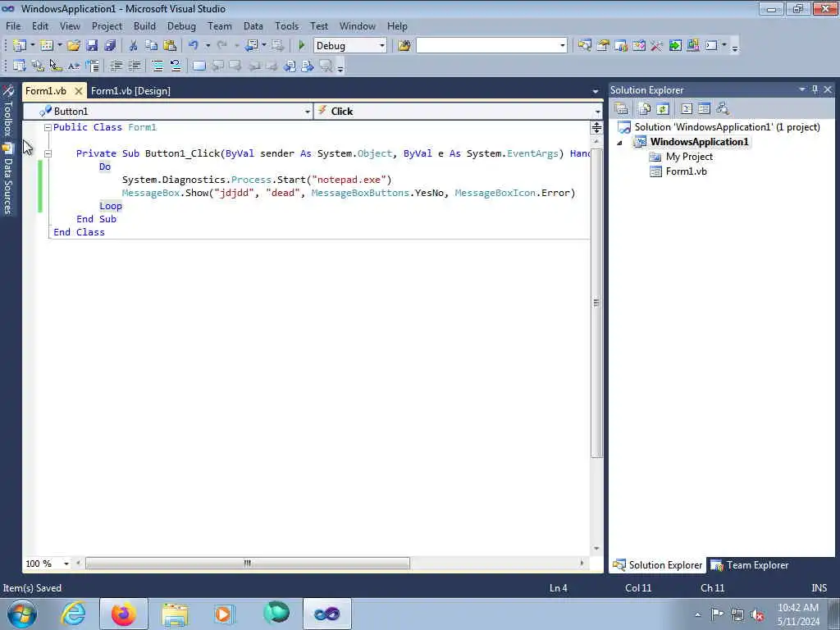
Task: Click the Display Object Member List icon
Action: (20, 66)
